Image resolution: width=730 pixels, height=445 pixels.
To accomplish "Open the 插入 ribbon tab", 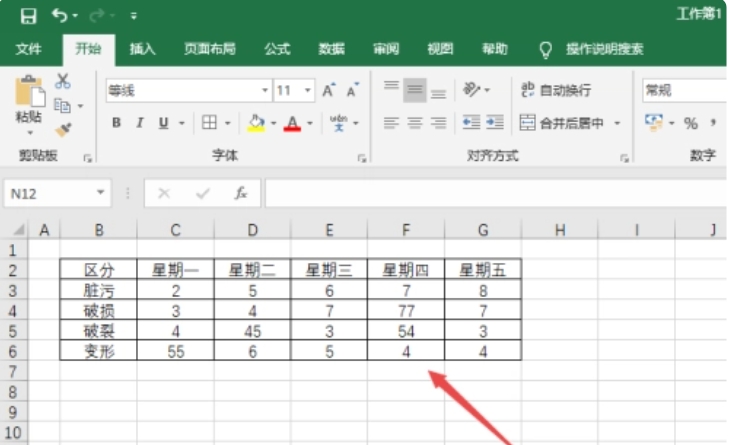I will [143, 49].
